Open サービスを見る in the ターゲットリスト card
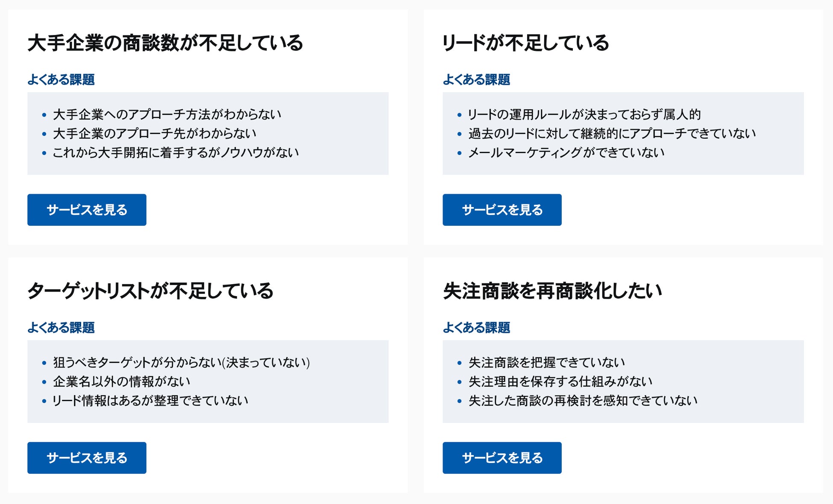The image size is (833, 504). (87, 458)
